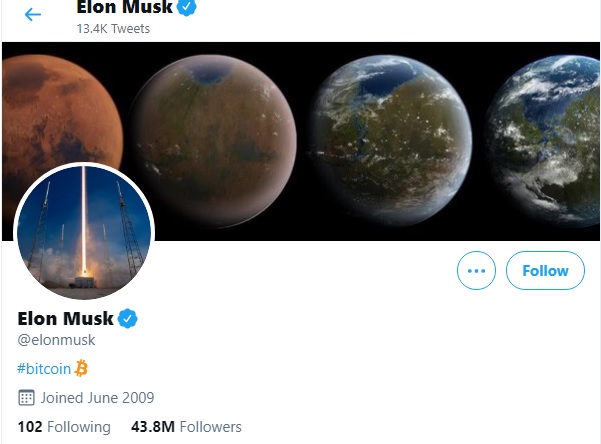Click the verified badge beside profile name
Screen dimensions: 601x444
127,319
